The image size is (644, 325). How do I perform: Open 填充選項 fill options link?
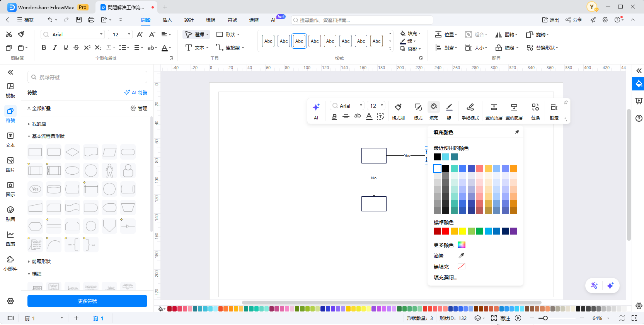tap(445, 277)
